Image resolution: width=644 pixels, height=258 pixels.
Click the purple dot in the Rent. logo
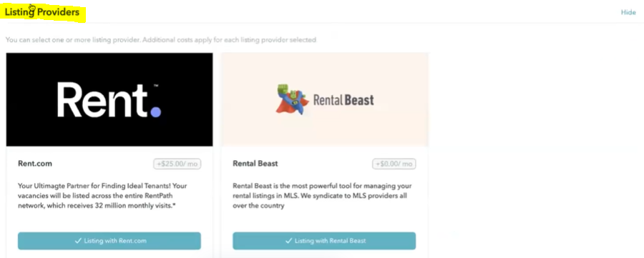pos(156,111)
